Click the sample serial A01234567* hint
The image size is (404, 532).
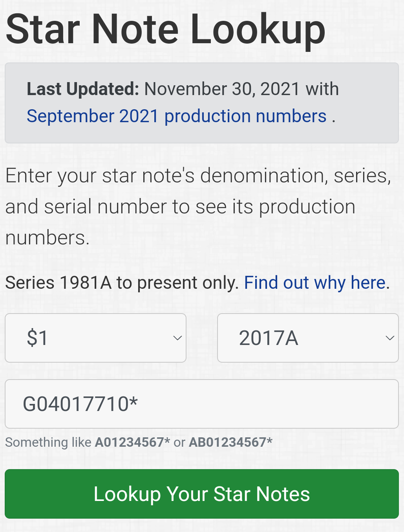click(x=132, y=442)
